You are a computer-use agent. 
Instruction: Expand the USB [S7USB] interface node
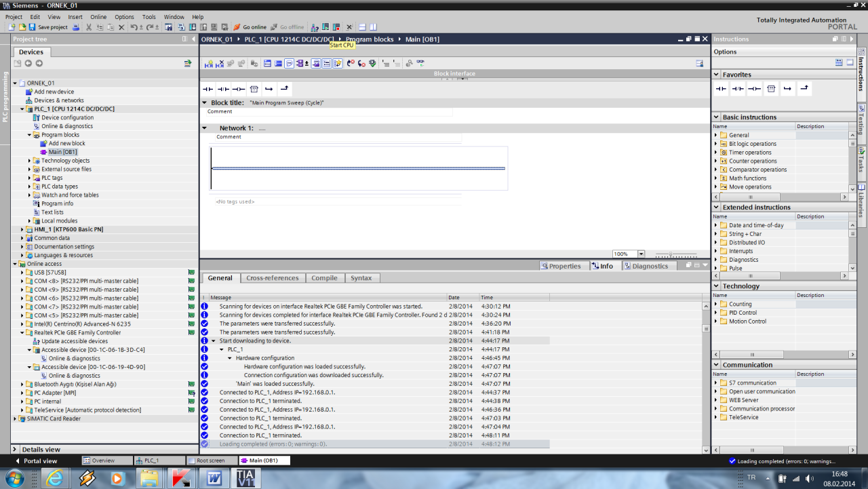click(22, 273)
